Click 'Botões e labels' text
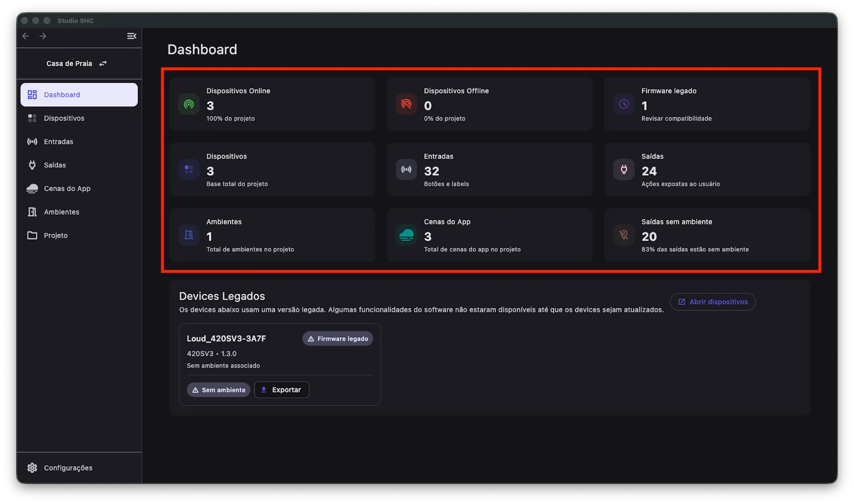The height and width of the screenshot is (504, 854). 447,184
